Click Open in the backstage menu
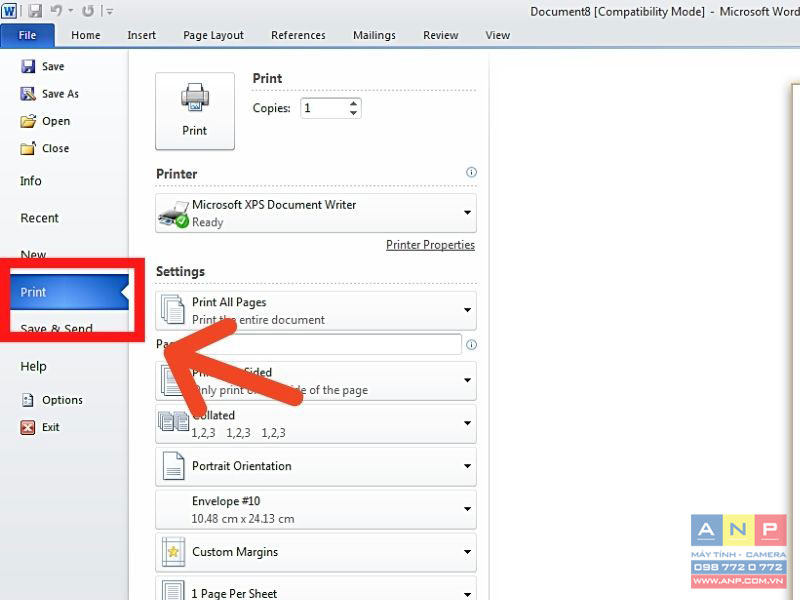Viewport: 800px width, 600px height. 45,121
